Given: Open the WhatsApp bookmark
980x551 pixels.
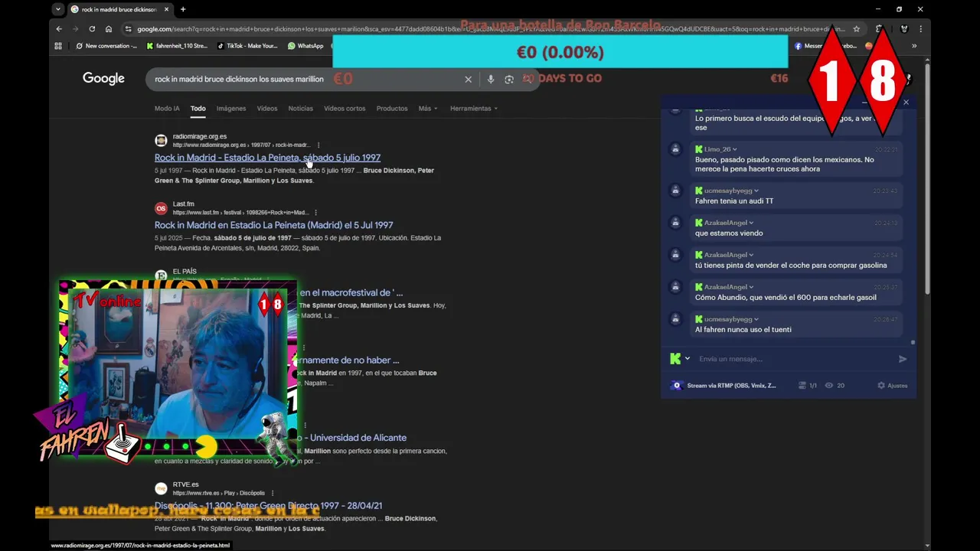Looking at the screenshot, I should (x=305, y=46).
